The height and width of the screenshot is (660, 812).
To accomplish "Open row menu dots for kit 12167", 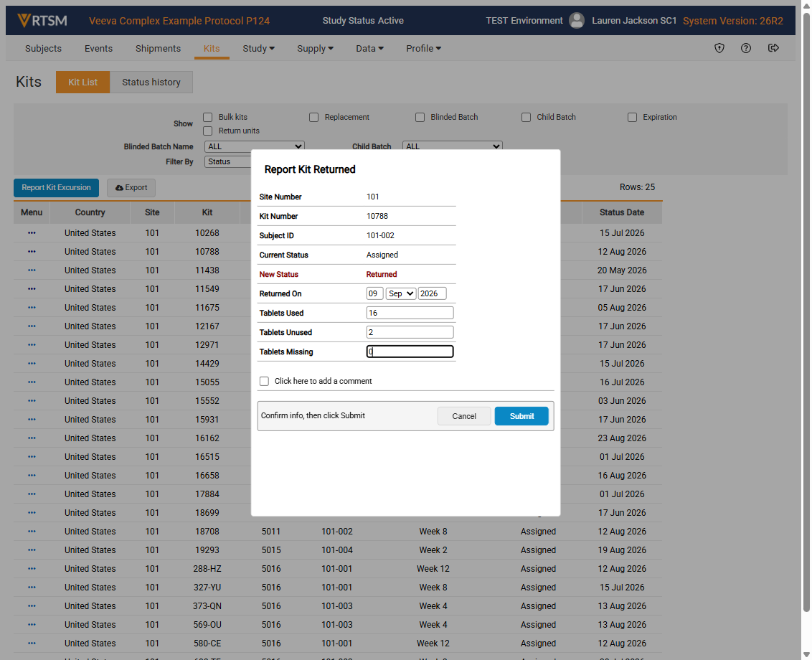I will click(32, 326).
